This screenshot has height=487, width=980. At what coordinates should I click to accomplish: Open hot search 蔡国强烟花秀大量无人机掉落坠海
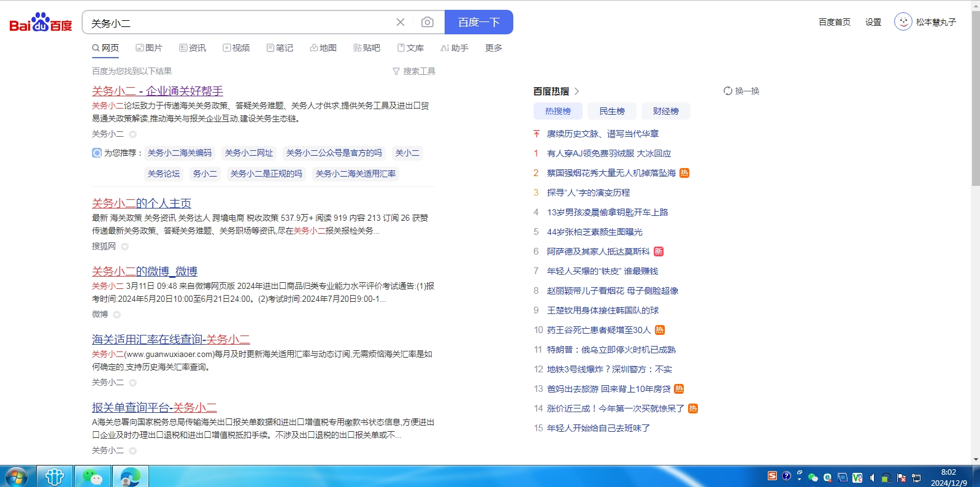point(611,173)
